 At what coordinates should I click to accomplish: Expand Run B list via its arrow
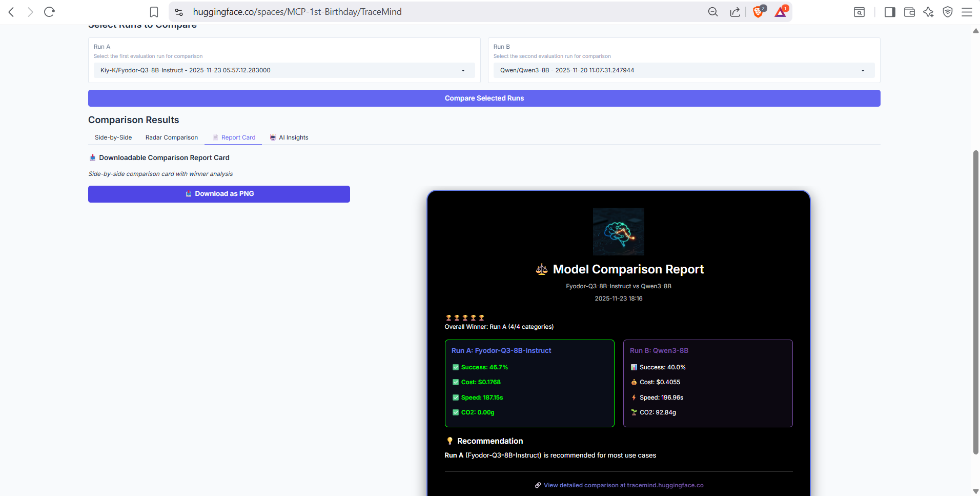click(x=863, y=71)
